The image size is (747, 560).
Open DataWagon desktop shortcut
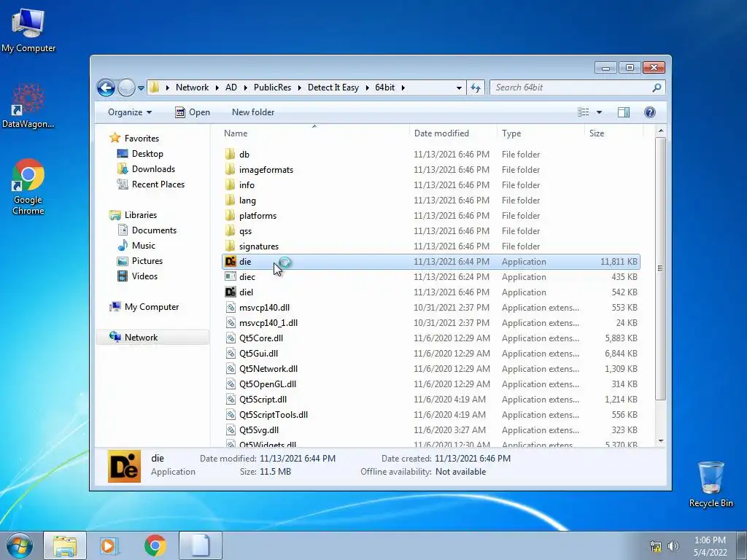click(28, 106)
